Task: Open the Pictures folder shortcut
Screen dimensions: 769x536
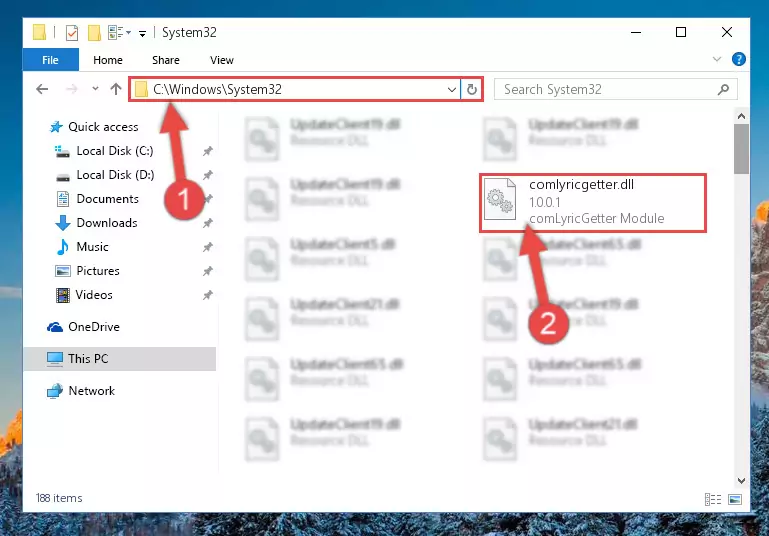Action: coord(98,271)
